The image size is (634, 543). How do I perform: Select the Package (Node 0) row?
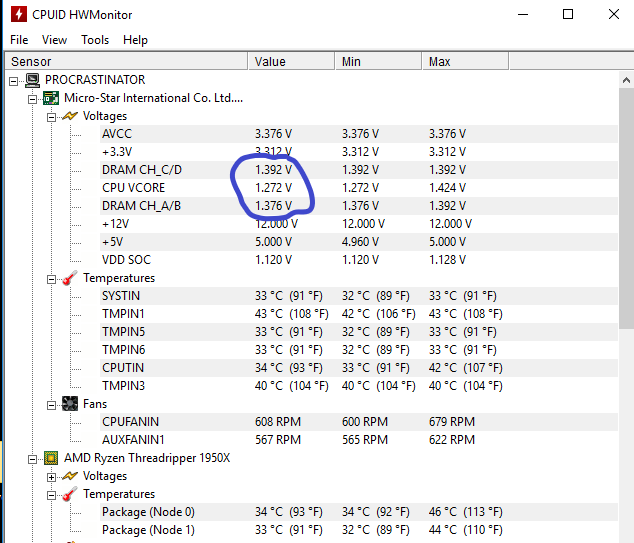coord(359,512)
